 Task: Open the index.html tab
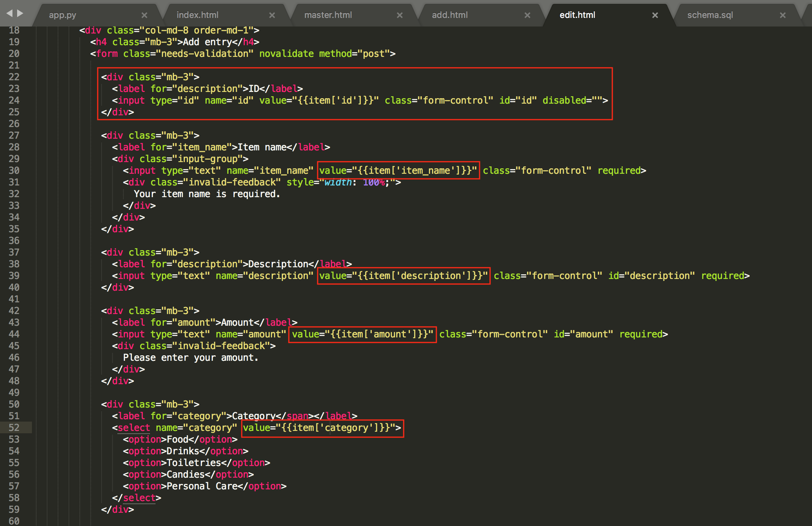(x=197, y=15)
